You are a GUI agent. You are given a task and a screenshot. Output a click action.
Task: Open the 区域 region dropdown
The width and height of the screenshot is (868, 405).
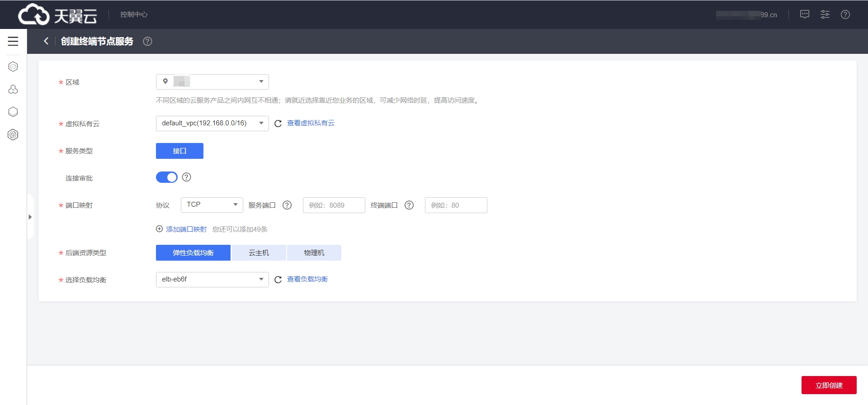point(212,82)
